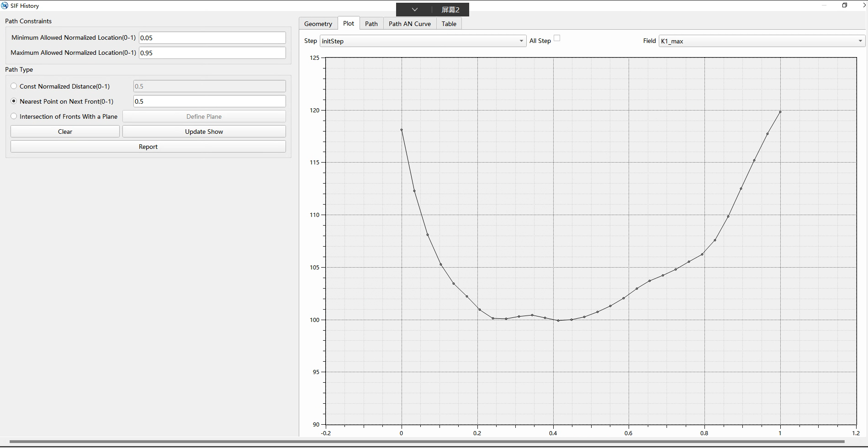Select Intersection of Fronts With a Plane
The image size is (868, 448).
tap(14, 116)
